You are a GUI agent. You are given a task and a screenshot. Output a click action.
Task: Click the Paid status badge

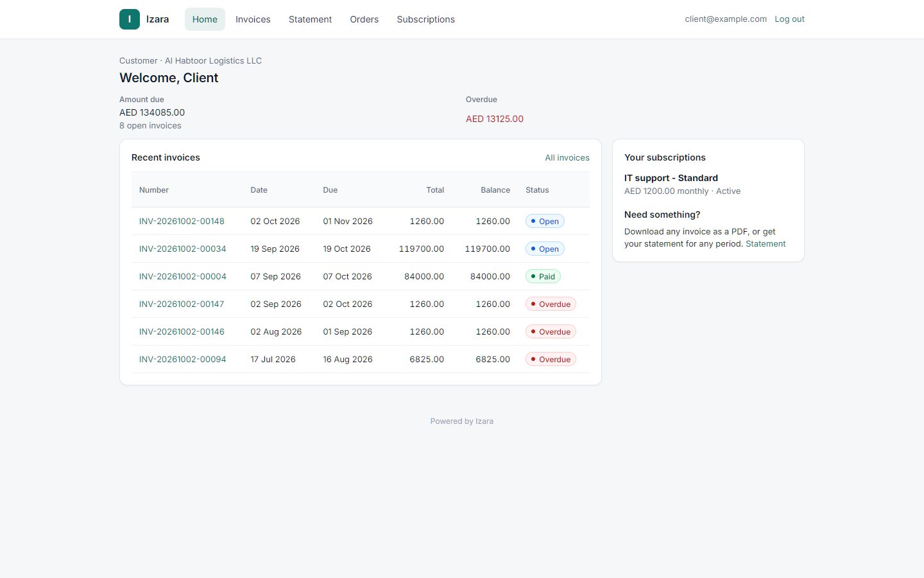click(x=543, y=276)
